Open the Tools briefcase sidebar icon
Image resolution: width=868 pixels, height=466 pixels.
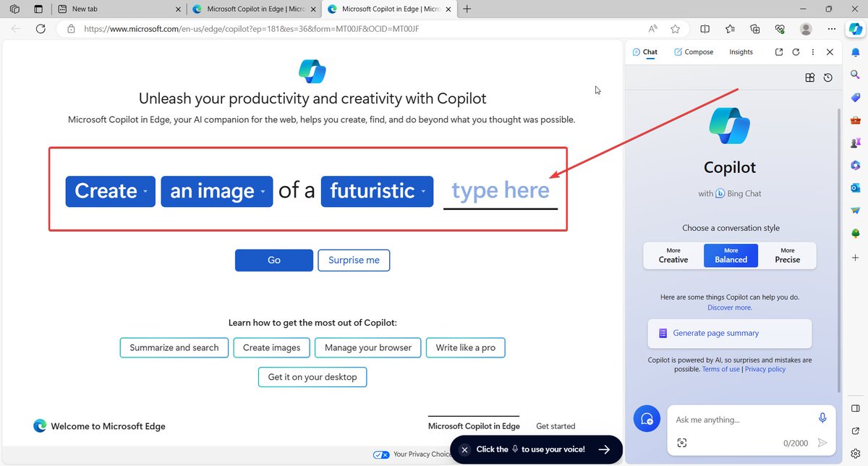pyautogui.click(x=855, y=119)
